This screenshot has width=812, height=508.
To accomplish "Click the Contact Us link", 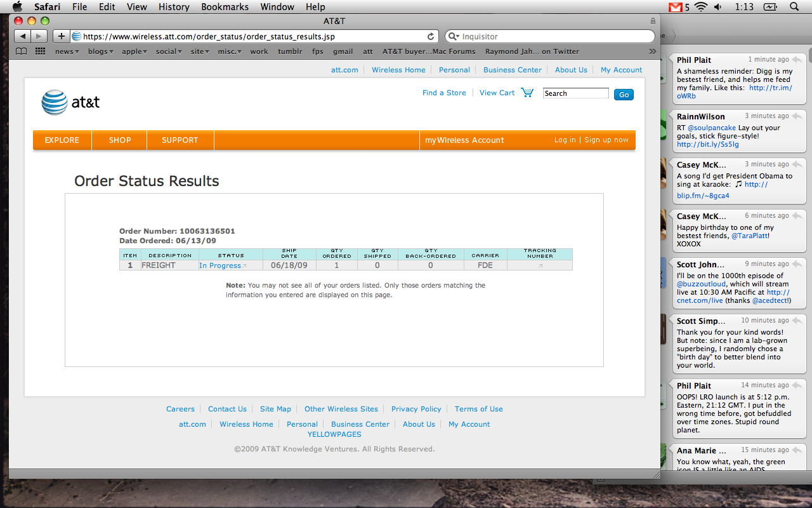I will click(x=227, y=409).
